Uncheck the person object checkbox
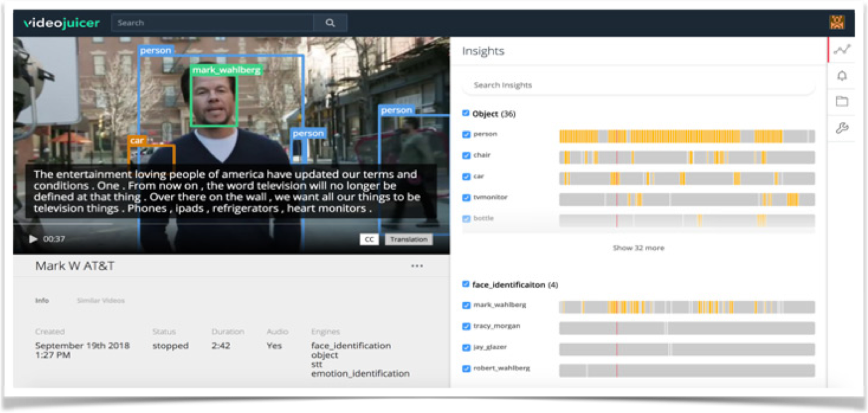This screenshot has height=413, width=868. click(x=466, y=135)
